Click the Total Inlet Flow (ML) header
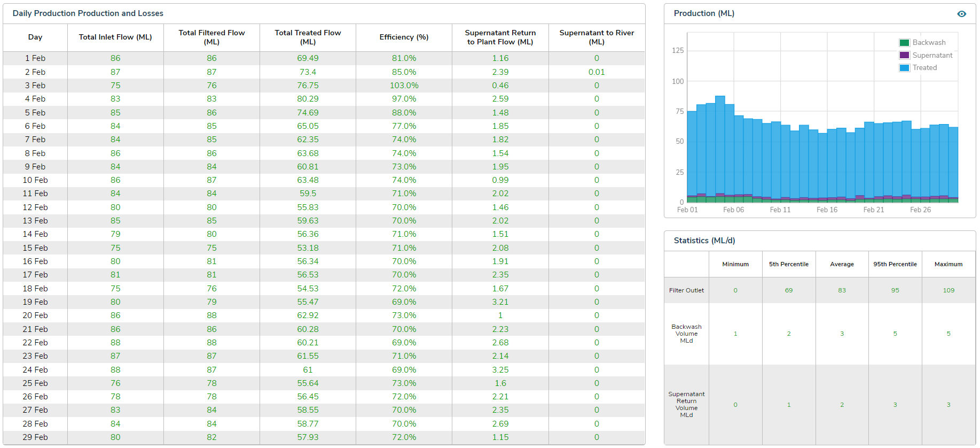 pyautogui.click(x=115, y=37)
